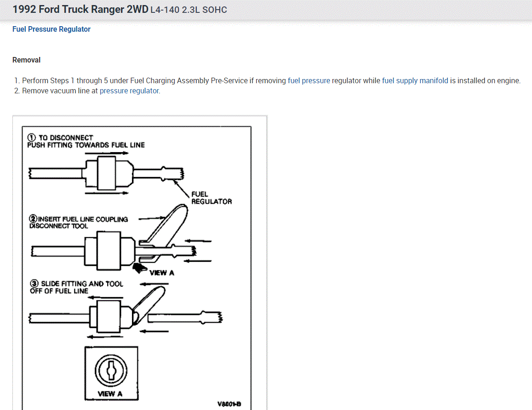The image size is (532, 410).
Task: Click the circled number 1 in the diagram
Action: (x=32, y=137)
